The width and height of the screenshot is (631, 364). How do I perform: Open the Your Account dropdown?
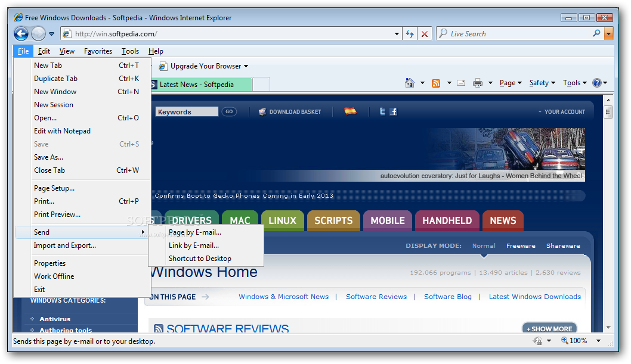(x=562, y=111)
